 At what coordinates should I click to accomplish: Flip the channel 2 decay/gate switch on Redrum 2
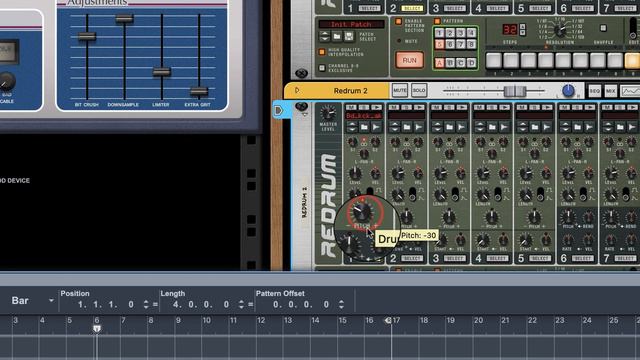412,193
